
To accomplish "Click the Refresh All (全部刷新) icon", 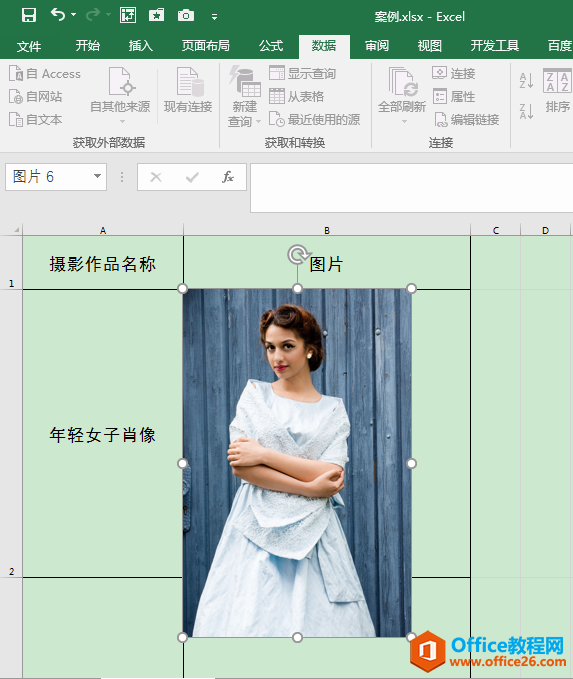I will [403, 81].
